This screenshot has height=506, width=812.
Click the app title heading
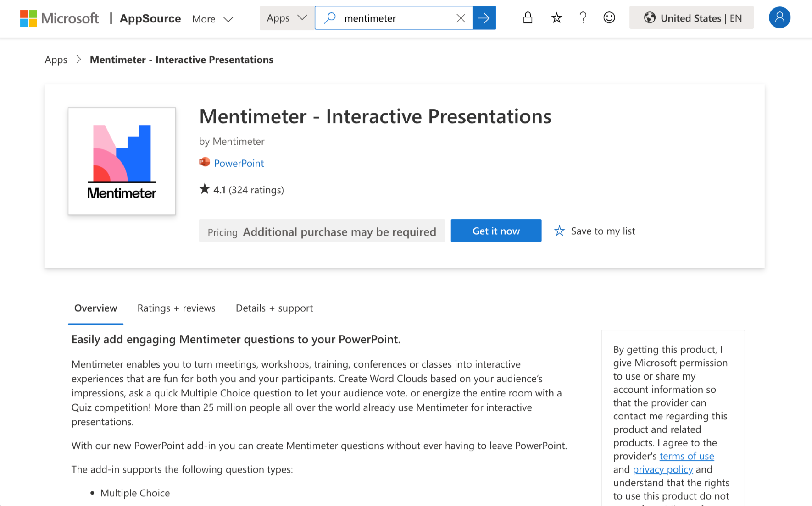tap(375, 116)
